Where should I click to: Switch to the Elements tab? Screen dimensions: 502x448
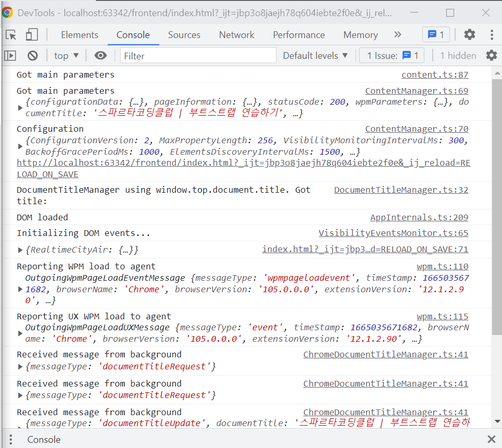pyautogui.click(x=79, y=35)
